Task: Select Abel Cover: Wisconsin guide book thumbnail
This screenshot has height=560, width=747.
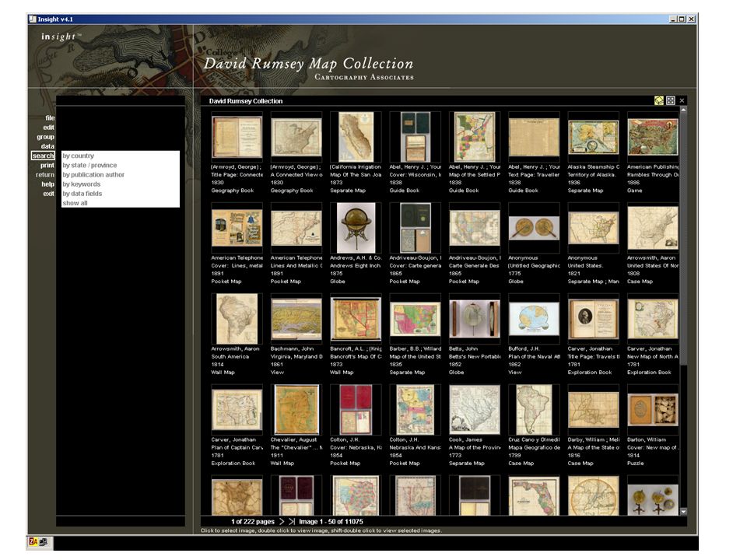Action: 415,137
